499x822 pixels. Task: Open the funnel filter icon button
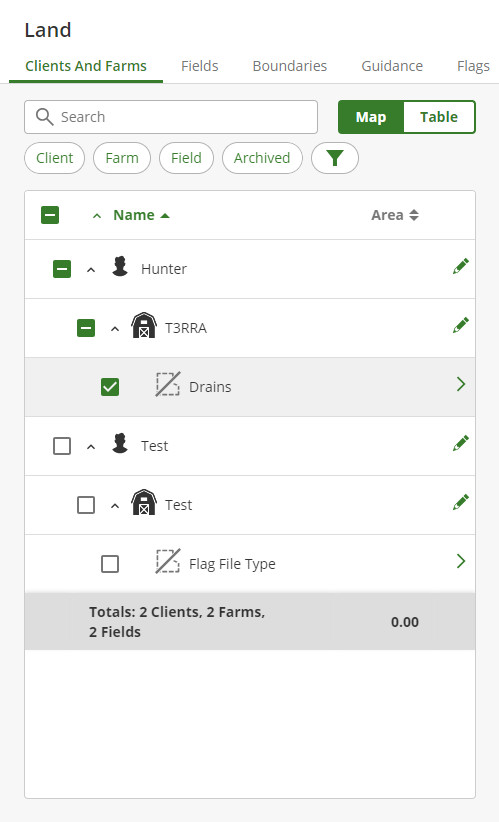(335, 158)
